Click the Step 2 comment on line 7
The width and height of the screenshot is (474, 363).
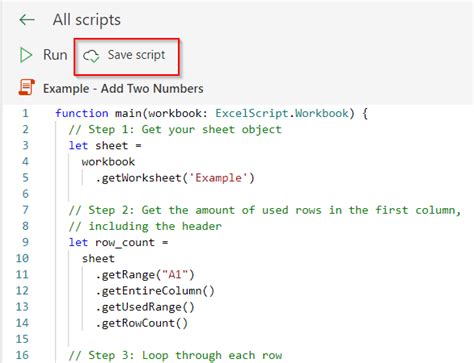coord(265,210)
